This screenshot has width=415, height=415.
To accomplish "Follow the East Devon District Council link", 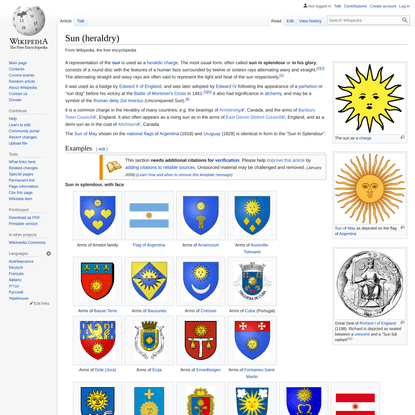I will pos(255,117).
